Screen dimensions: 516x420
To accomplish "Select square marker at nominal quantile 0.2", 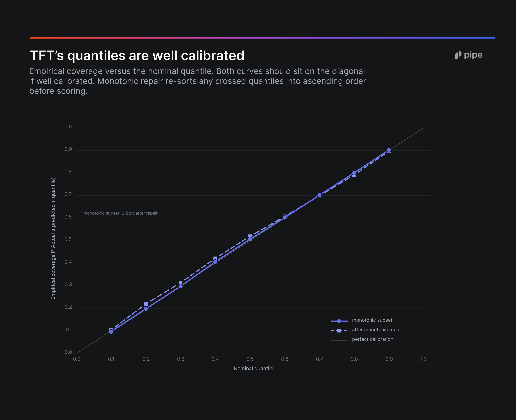I will coord(146,304).
